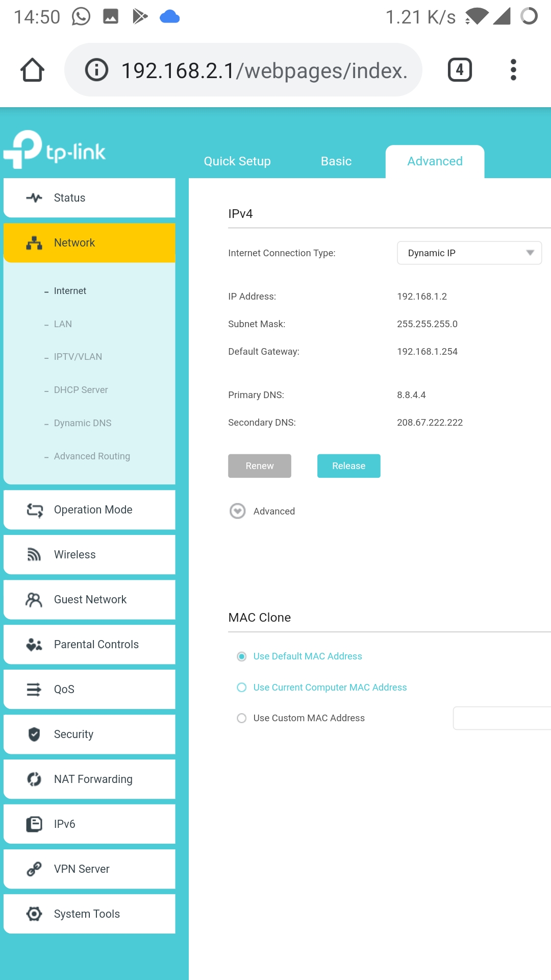551x980 pixels.
Task: Switch to the Quick Setup tab
Action: click(x=237, y=161)
